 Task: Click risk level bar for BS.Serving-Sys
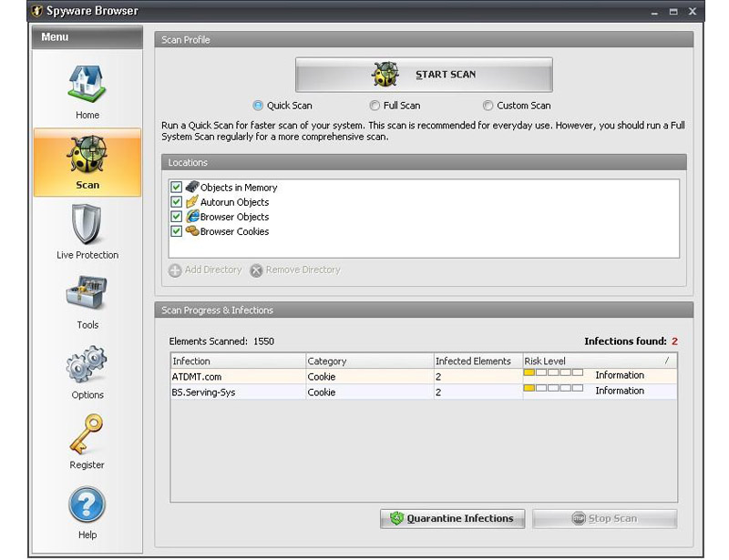click(553, 389)
